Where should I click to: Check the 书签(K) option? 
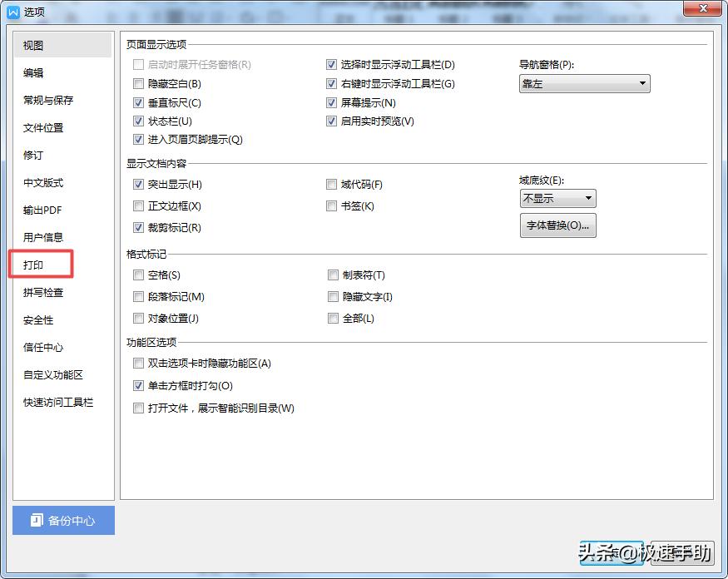click(332, 205)
